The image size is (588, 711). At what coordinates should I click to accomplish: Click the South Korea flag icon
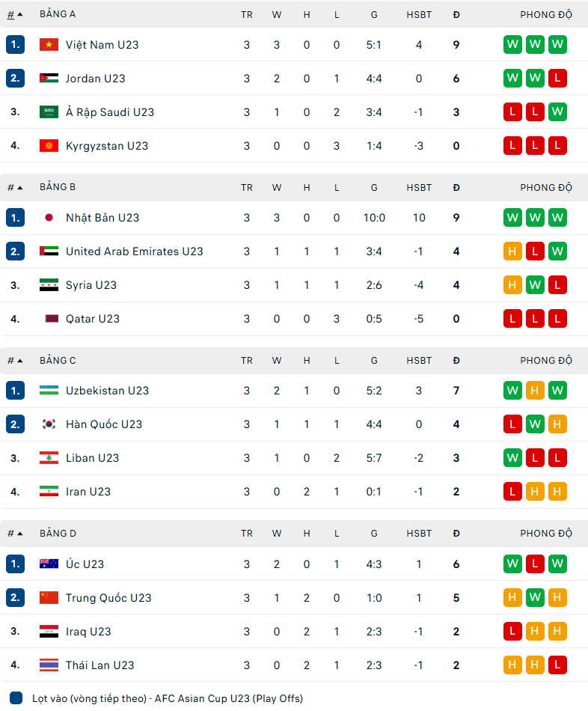point(49,424)
